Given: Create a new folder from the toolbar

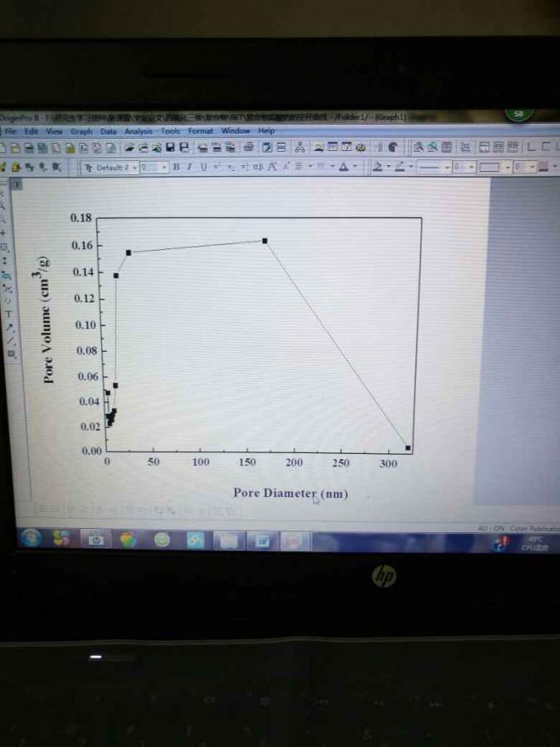Looking at the screenshot, I should (15, 148).
